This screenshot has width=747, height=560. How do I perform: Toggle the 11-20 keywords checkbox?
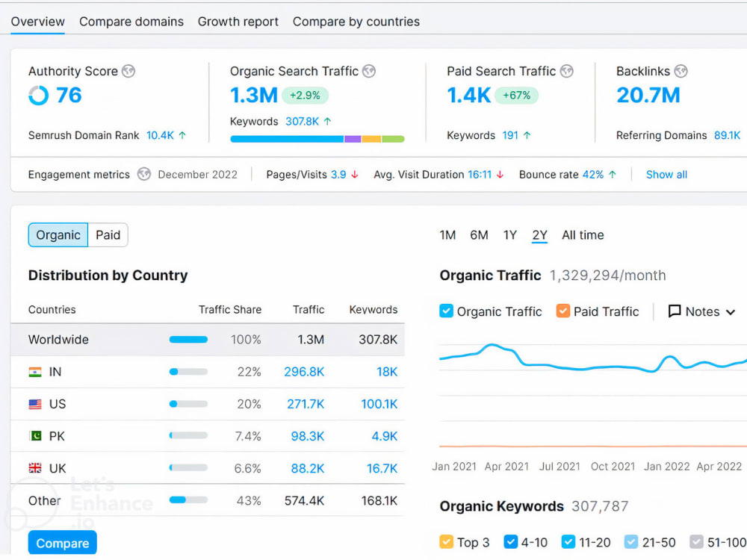(x=568, y=541)
